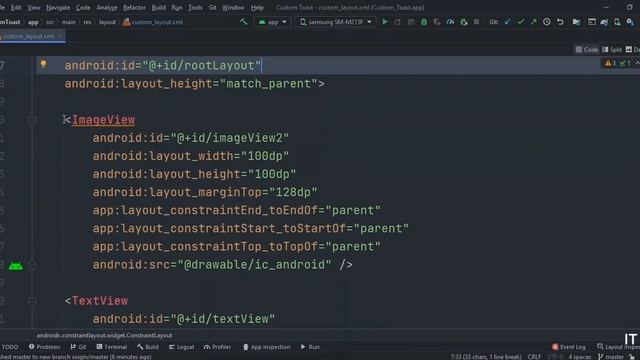Click the Git Rollback undo icon
The height and width of the screenshot is (360, 640).
point(560,22)
